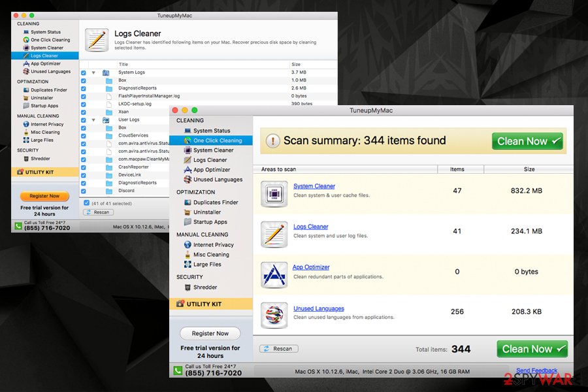Collapse the System Logs tree group

93,73
